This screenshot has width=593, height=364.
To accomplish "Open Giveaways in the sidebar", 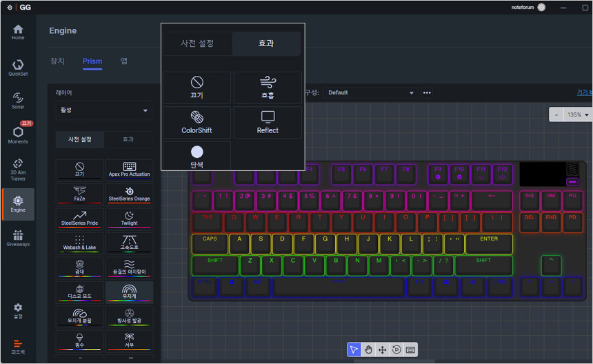I will 18,238.
